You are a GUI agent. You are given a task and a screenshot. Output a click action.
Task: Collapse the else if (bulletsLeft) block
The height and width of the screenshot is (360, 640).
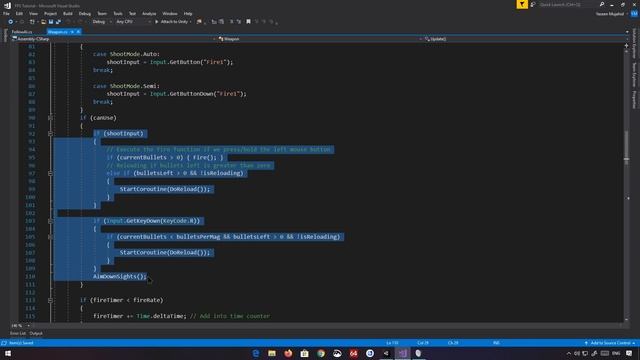[x=50, y=173]
